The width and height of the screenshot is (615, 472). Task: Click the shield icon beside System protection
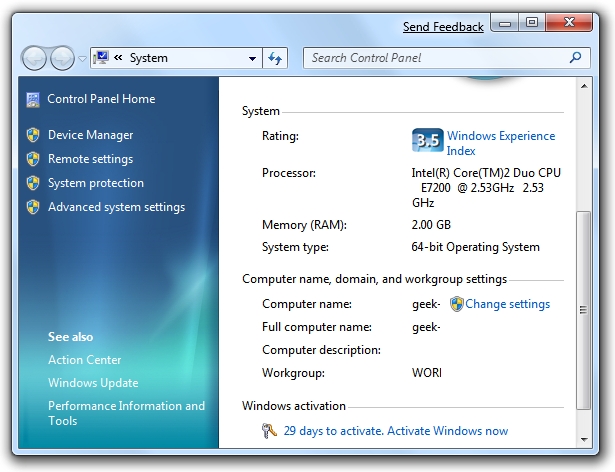(x=33, y=183)
